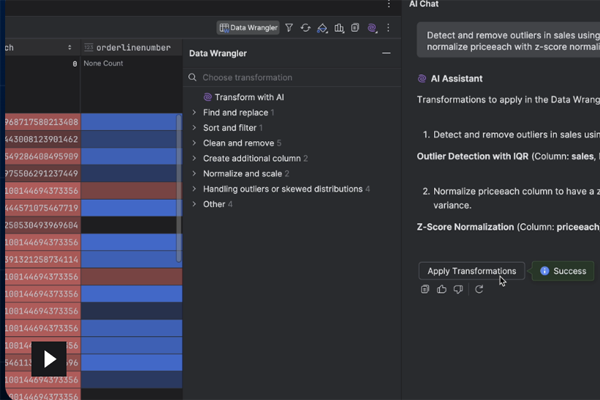Click the Z-Score Normalization text
Viewport: 600px width, 400px height.
[465, 227]
